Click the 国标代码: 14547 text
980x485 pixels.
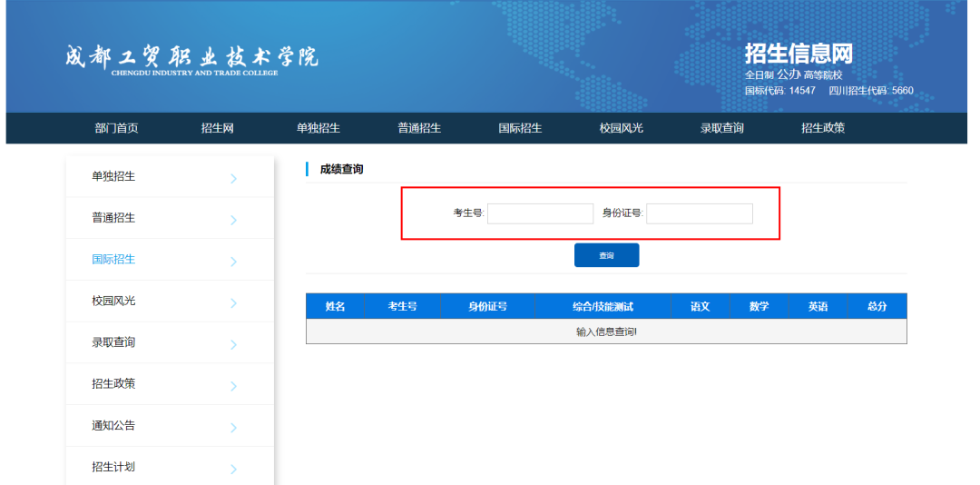[780, 91]
